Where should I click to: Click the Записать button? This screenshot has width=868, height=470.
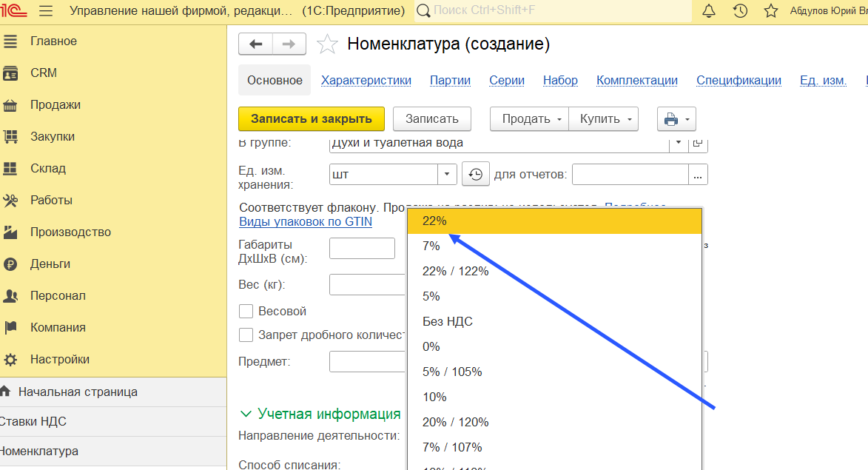(x=432, y=119)
